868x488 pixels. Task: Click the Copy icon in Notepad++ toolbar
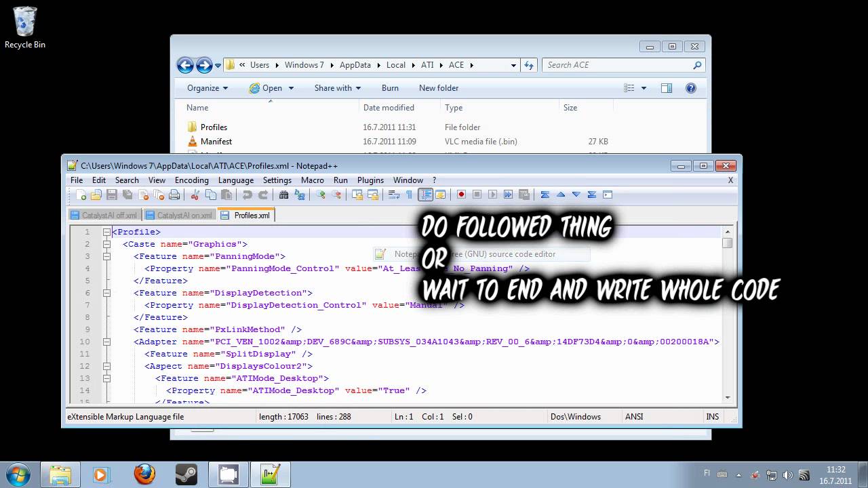[x=211, y=195]
